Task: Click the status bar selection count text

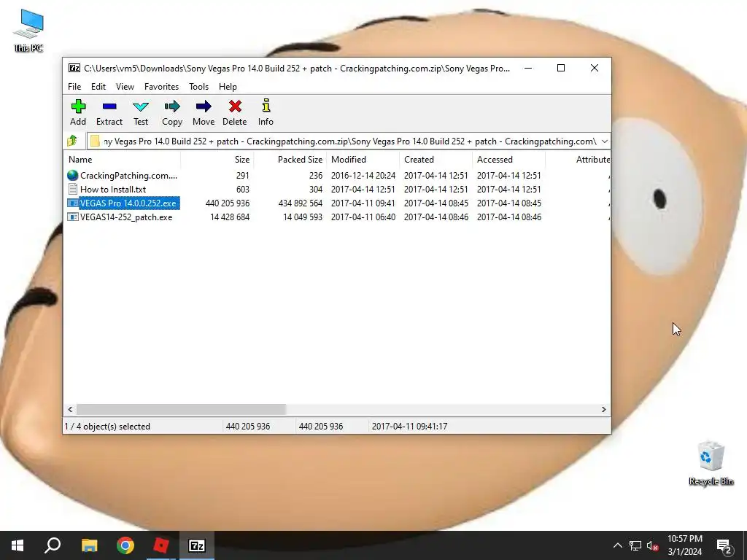Action: coord(107,426)
